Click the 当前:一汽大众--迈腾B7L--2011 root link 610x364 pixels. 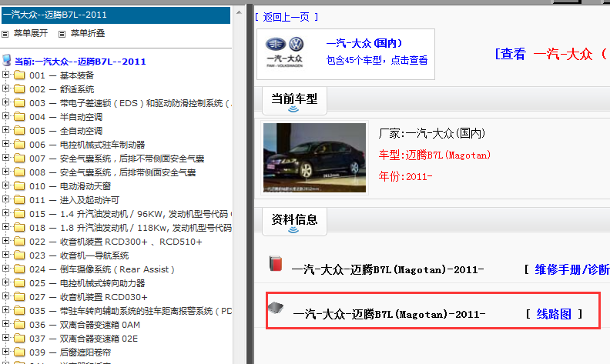(x=80, y=62)
